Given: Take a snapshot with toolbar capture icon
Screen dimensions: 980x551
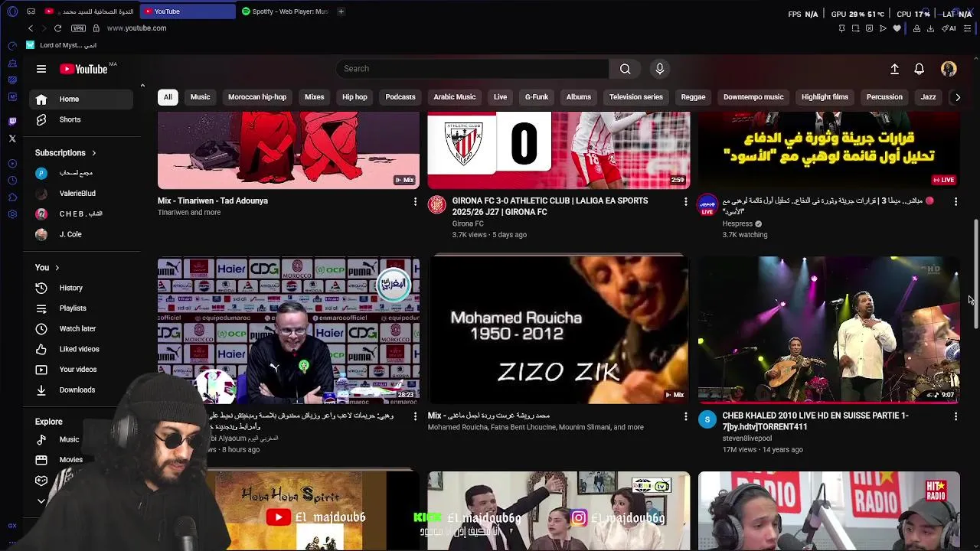Looking at the screenshot, I should click(855, 28).
